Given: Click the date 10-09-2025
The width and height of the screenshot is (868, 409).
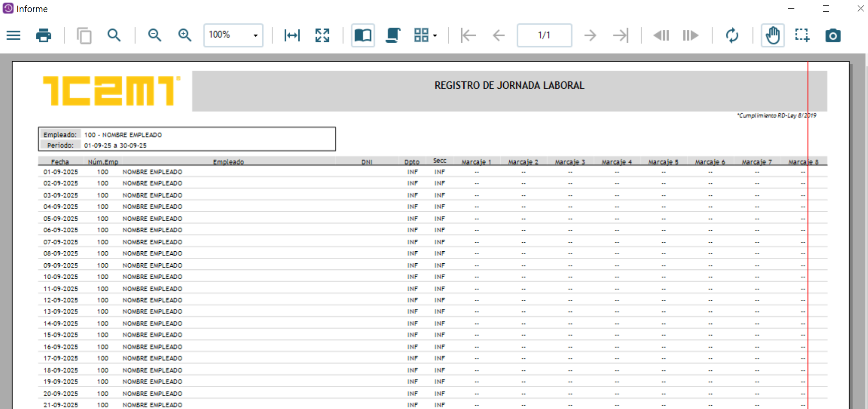Looking at the screenshot, I should (61, 277).
